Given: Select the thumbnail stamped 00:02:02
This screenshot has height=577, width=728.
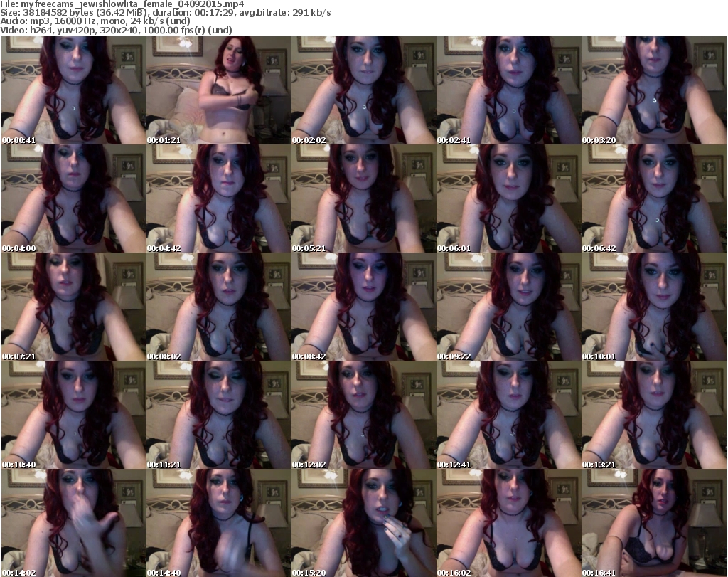Looking at the screenshot, I should (363, 90).
